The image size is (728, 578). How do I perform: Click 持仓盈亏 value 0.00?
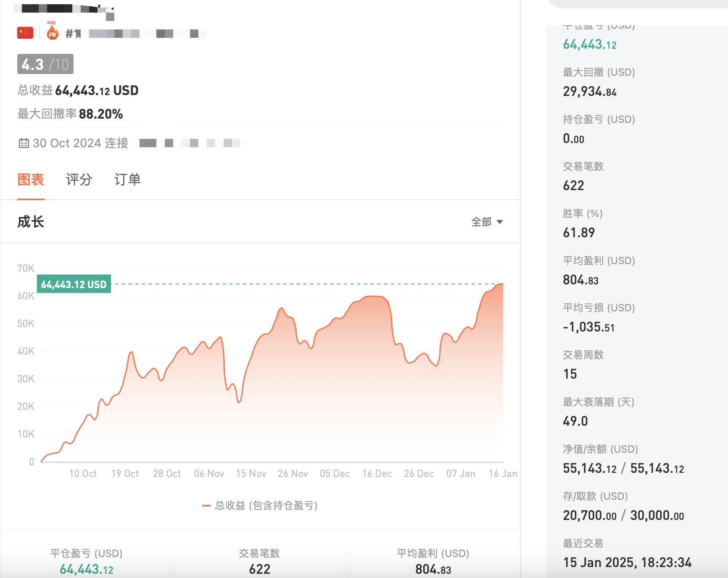pyautogui.click(x=573, y=138)
